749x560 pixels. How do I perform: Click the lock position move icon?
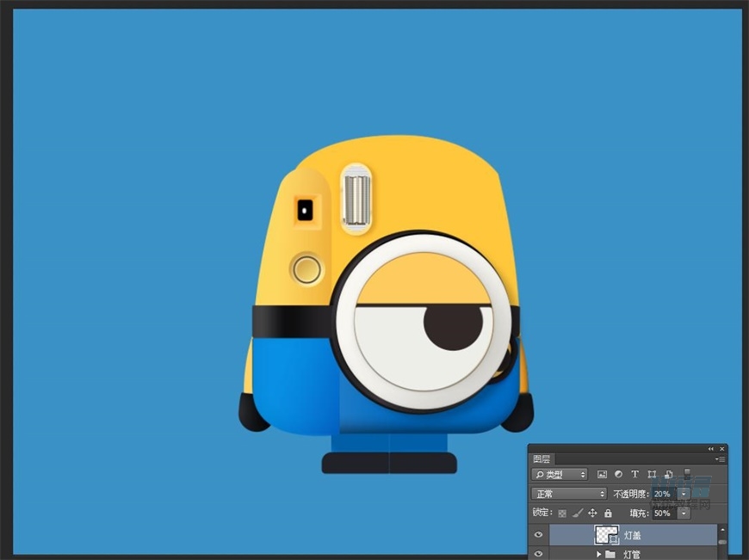[x=592, y=513]
